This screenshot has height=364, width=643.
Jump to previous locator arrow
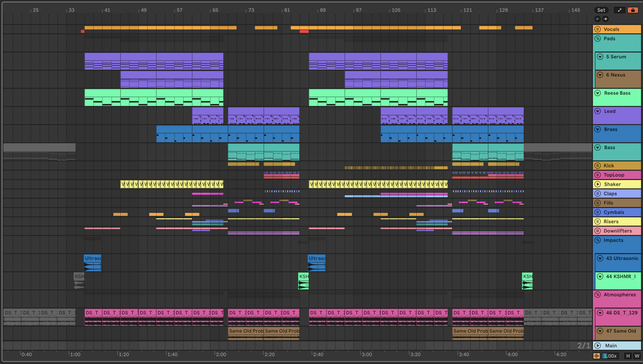(x=598, y=19)
